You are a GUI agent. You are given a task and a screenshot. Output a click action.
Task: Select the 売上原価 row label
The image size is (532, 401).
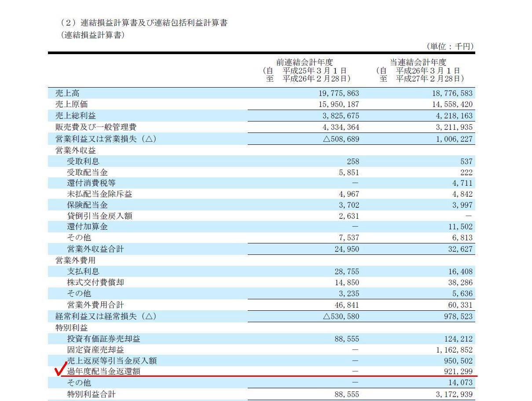(72, 105)
